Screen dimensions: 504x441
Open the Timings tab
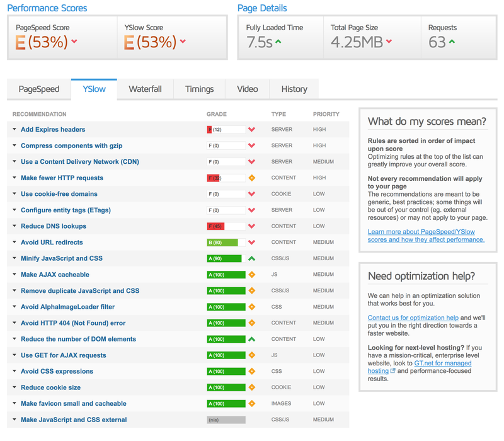click(x=199, y=89)
